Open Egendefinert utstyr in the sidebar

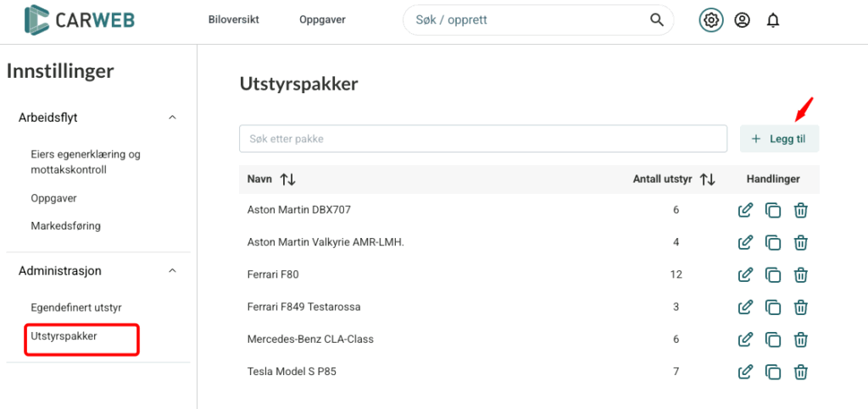click(x=76, y=307)
